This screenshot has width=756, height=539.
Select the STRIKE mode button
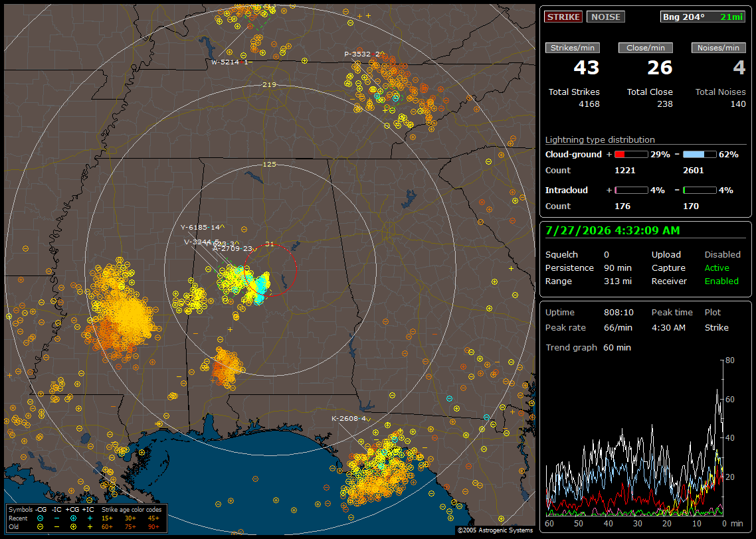coord(563,17)
